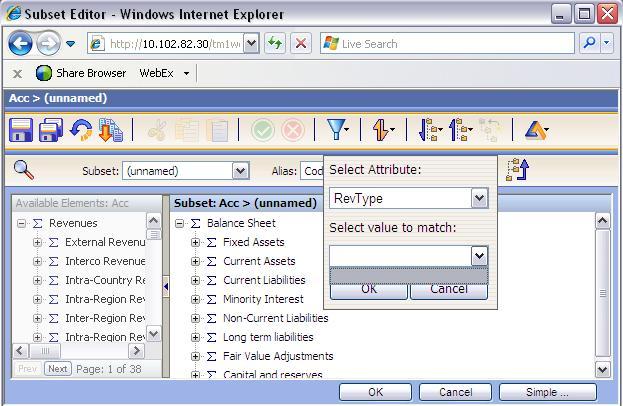Click the Available Elements scroll-up arrow
Screen dimensions: 623x406
[x=153, y=220]
